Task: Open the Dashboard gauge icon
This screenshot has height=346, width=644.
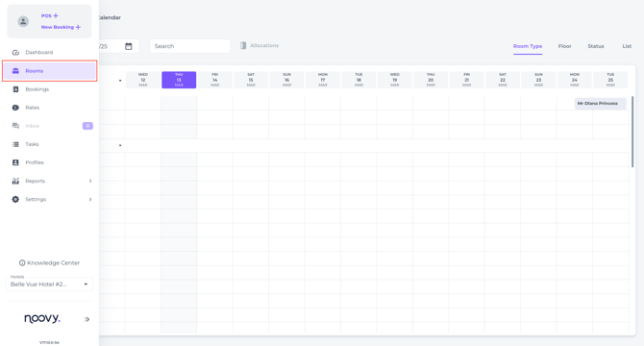Action: tap(15, 53)
